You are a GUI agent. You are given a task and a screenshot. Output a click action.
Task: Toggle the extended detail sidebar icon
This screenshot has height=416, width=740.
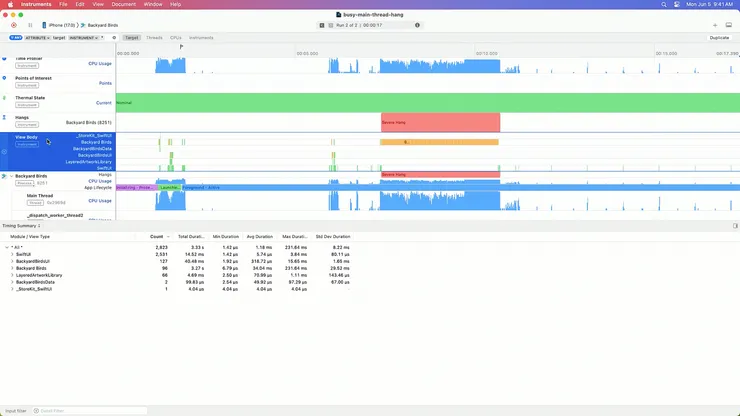[x=735, y=226]
